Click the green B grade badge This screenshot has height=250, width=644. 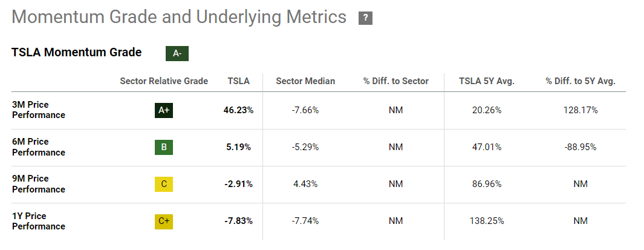click(x=163, y=147)
